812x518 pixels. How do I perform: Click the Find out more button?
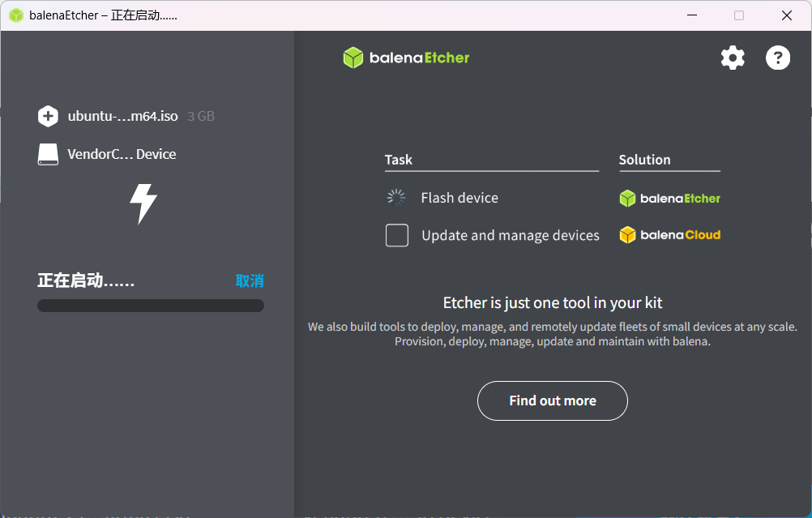click(552, 400)
